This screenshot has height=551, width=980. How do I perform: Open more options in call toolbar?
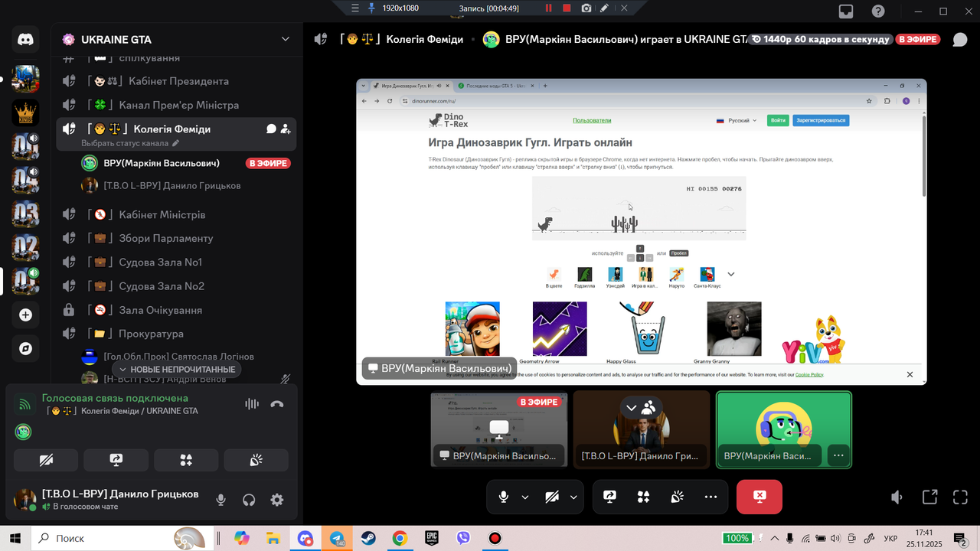[x=710, y=497]
